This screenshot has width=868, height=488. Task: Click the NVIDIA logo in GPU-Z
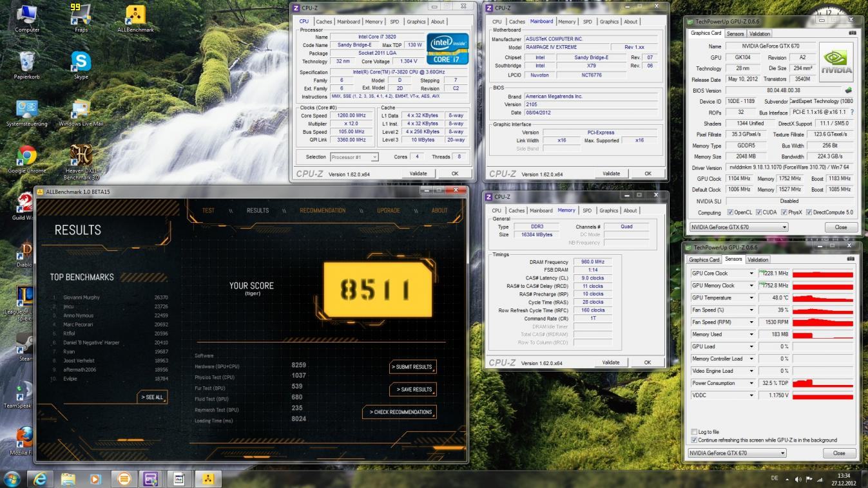point(836,62)
